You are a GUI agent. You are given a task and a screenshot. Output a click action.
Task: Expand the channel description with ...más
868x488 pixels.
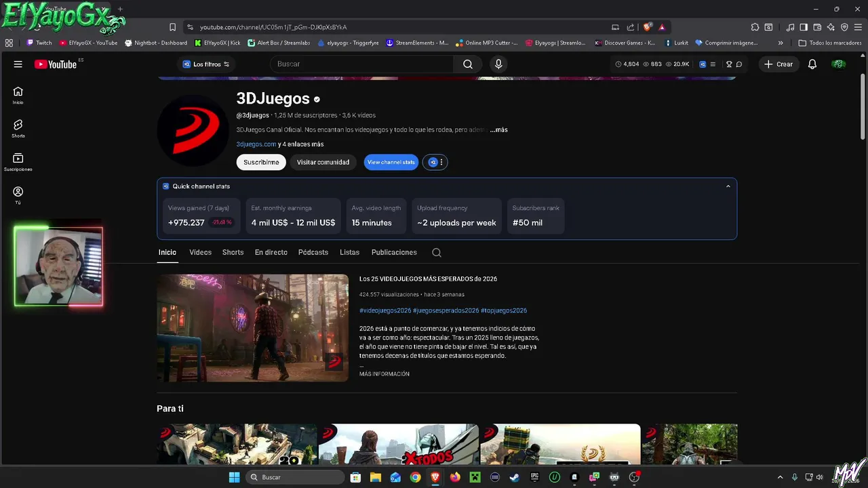(x=498, y=129)
